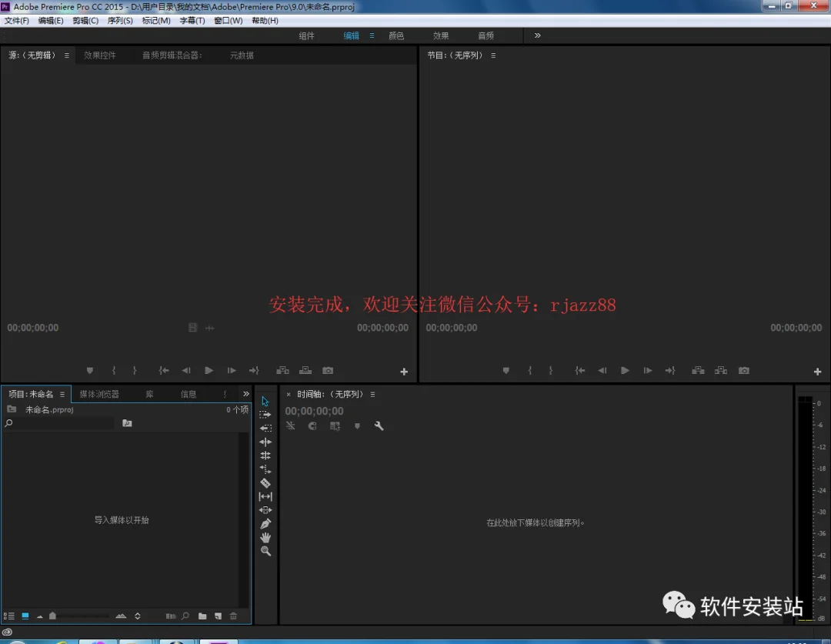This screenshot has width=831, height=644.
Task: Open 编辑(E) menu
Action: click(51, 21)
